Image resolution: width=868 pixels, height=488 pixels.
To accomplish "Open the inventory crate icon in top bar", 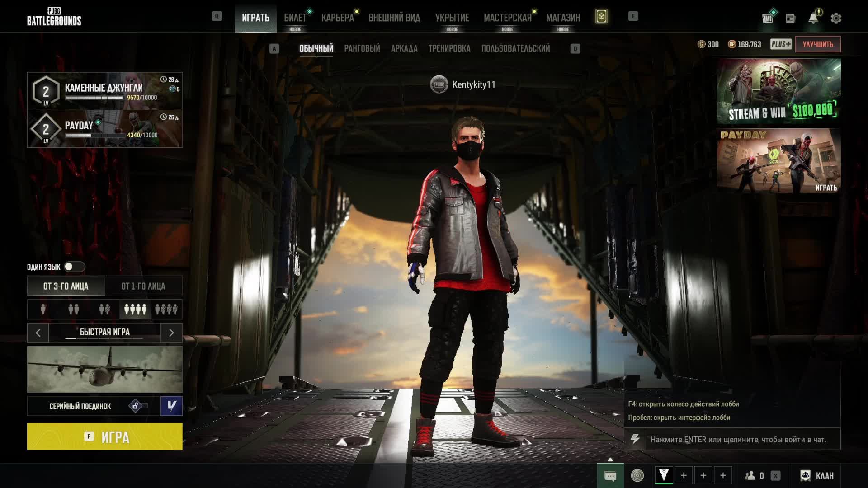I will [768, 18].
